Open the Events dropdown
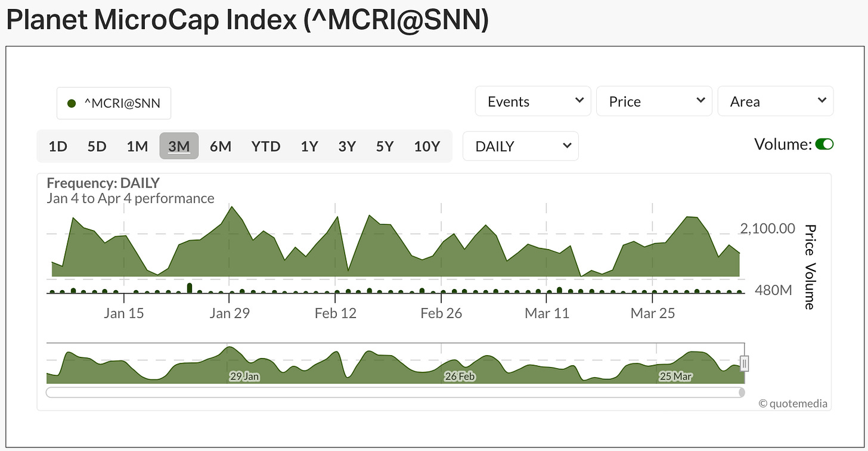This screenshot has width=868, height=451. point(533,101)
